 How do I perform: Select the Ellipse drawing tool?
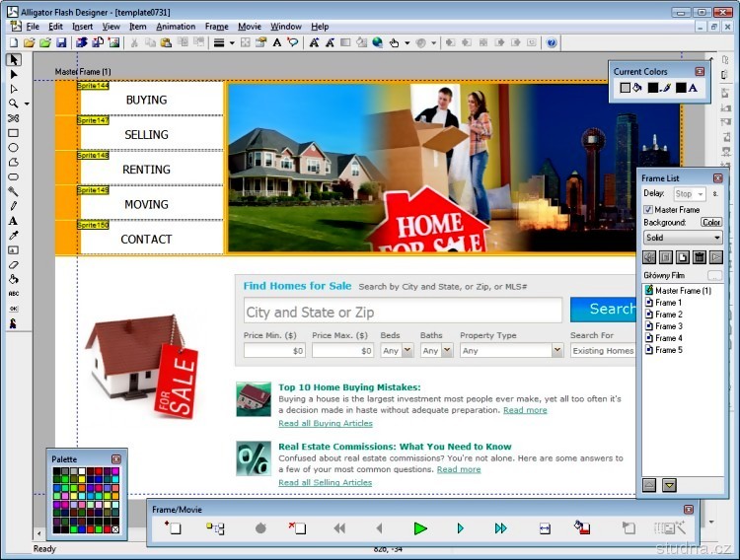coord(14,147)
